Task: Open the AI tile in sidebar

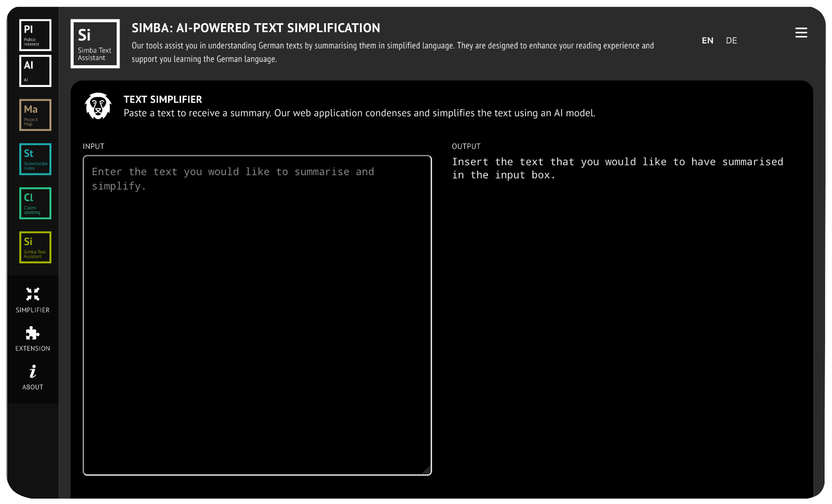Action: [35, 71]
